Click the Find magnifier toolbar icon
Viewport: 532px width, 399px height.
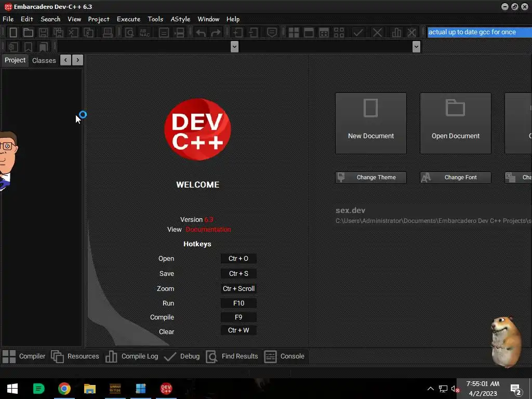(129, 33)
